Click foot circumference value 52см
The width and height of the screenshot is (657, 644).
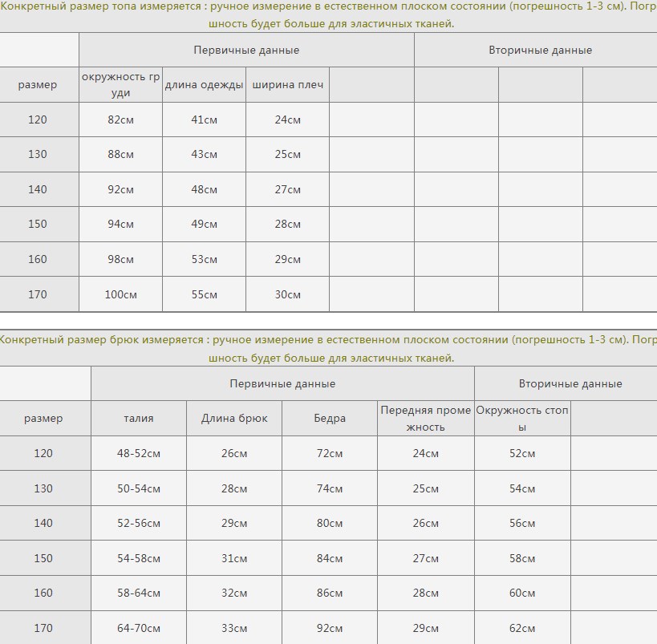[522, 454]
